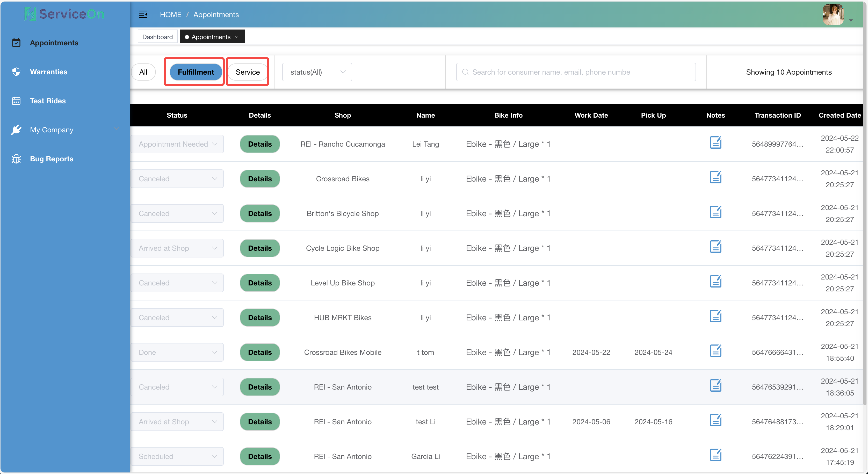
Task: Open notes icon for Garcia Li row
Action: click(x=715, y=455)
